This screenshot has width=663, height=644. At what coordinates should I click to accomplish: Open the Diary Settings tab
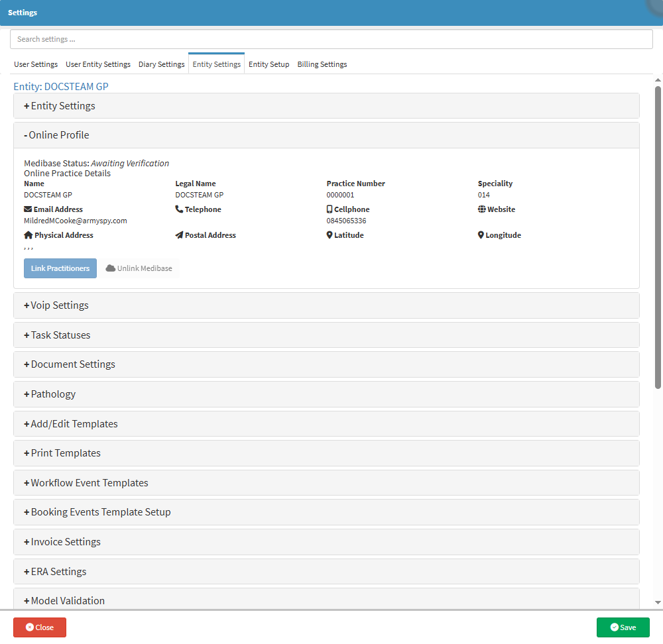click(x=161, y=64)
